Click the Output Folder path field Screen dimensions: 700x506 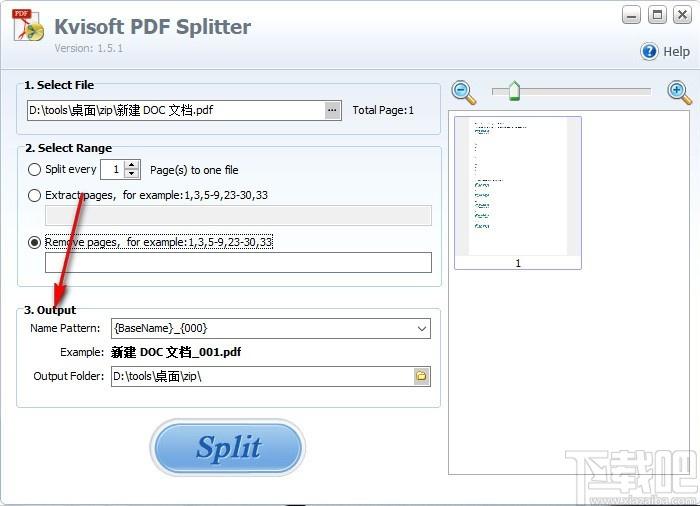click(262, 376)
